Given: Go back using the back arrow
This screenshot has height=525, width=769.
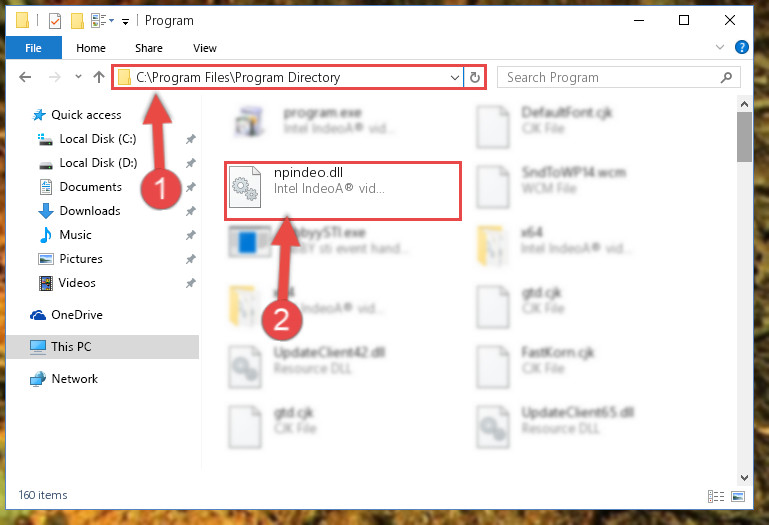Looking at the screenshot, I should (25, 77).
